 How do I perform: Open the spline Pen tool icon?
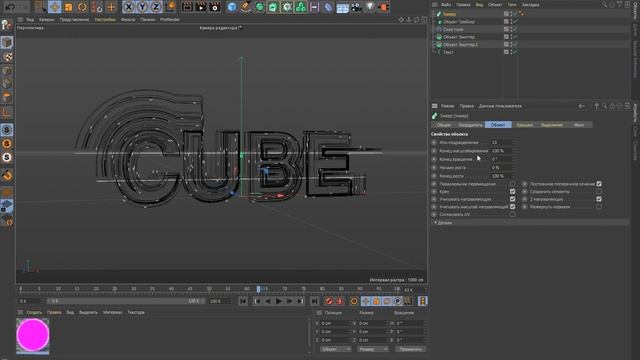point(246,7)
